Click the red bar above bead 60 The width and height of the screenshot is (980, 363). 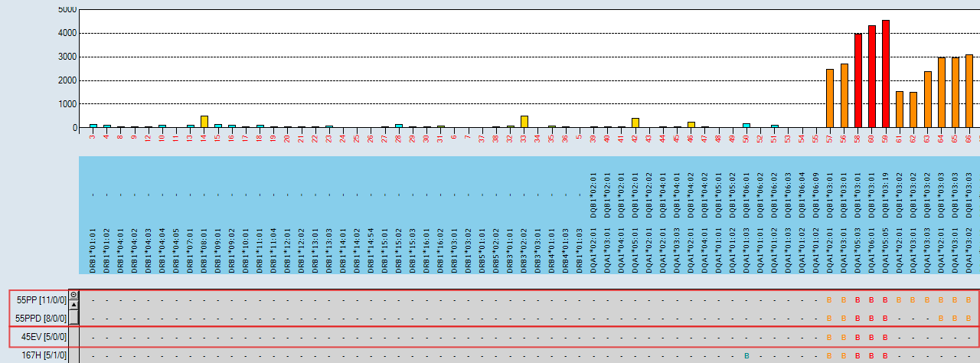pos(872,77)
